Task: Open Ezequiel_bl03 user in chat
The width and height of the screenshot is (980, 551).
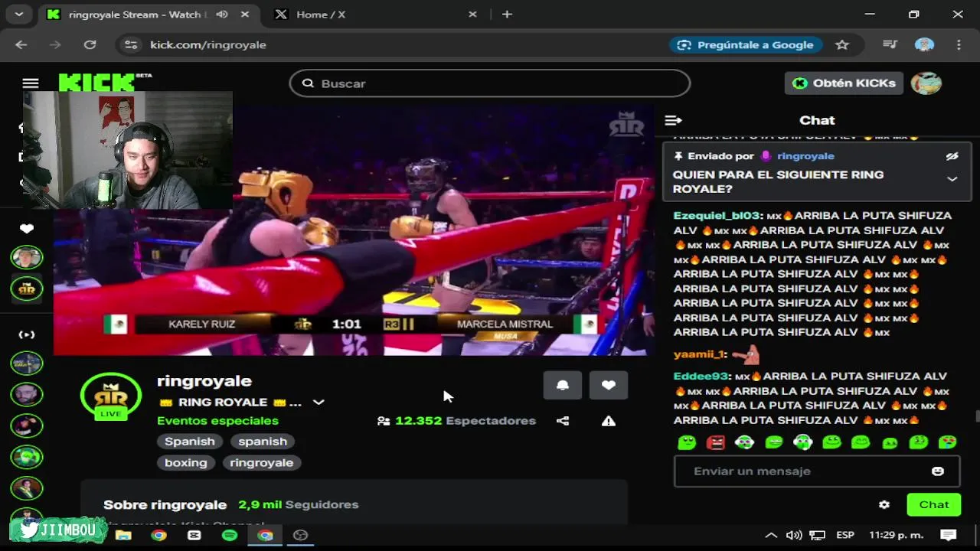Action: pos(717,216)
